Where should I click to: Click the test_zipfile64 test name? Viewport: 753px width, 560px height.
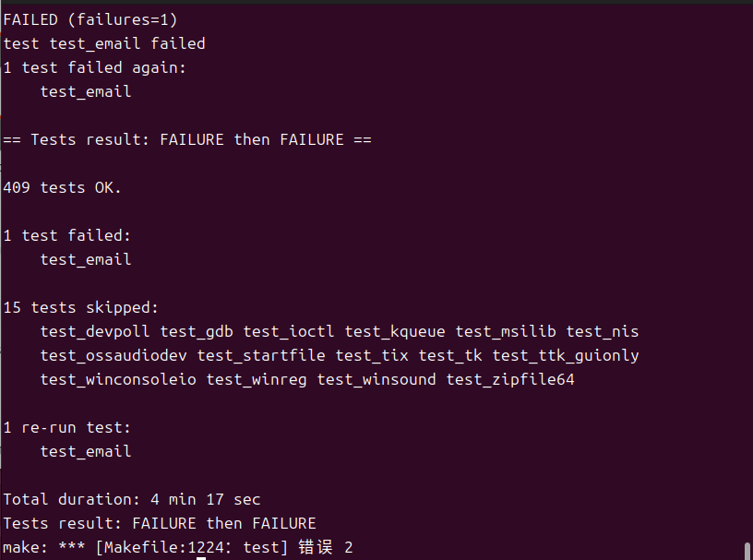[510, 379]
